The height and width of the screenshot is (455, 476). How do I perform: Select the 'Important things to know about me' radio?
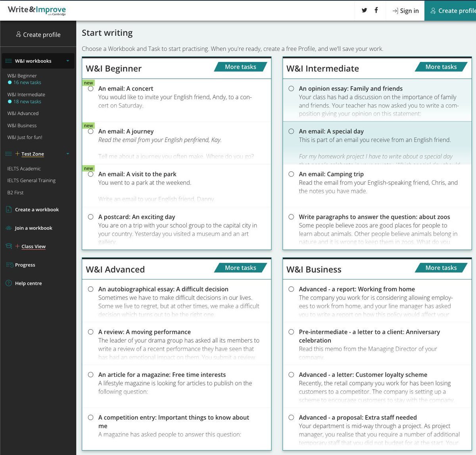click(x=91, y=417)
